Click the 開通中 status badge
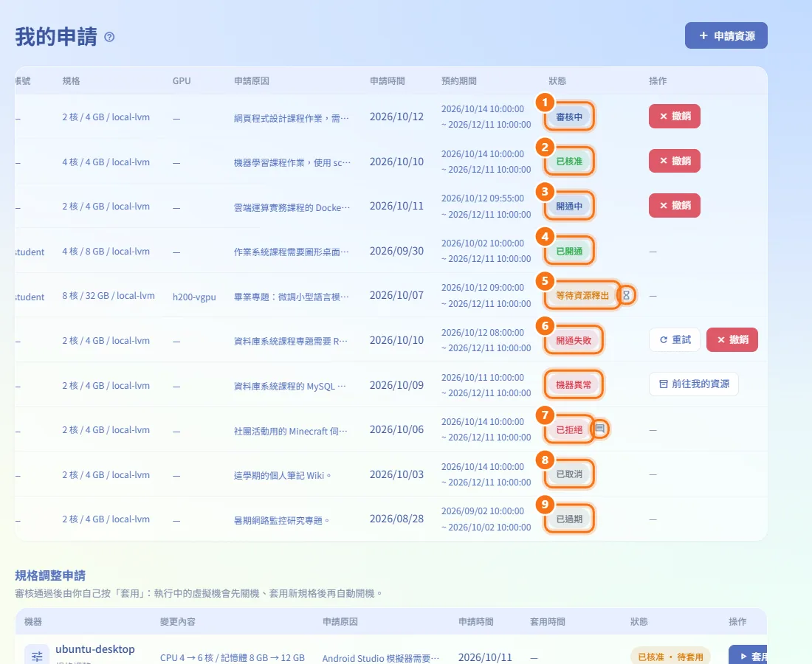Screen dimensions: 812x664 [569, 206]
